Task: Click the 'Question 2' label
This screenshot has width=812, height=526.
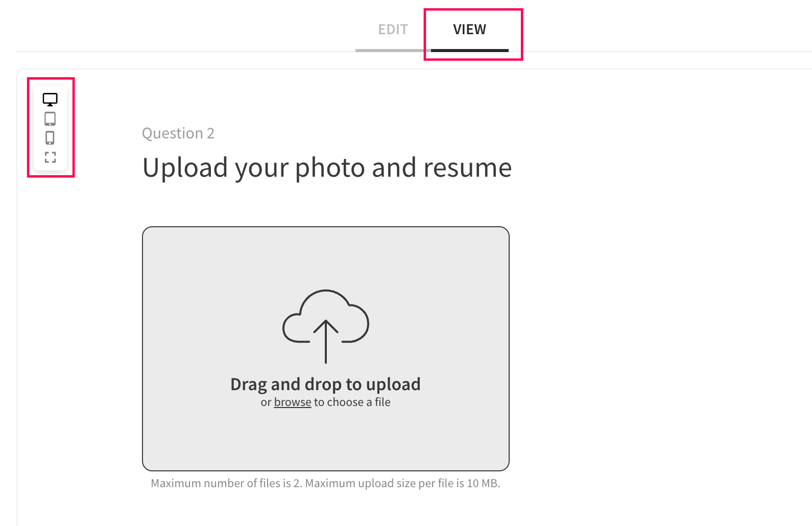Action: pyautogui.click(x=178, y=133)
